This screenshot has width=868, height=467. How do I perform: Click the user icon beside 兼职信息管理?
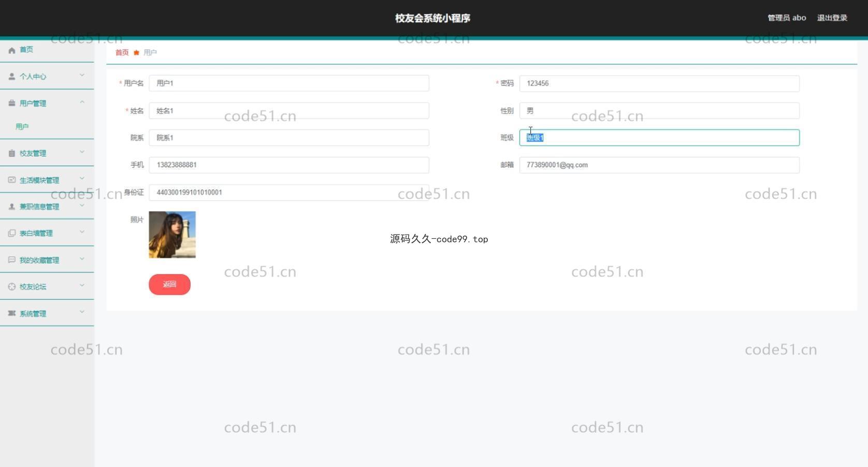[12, 207]
